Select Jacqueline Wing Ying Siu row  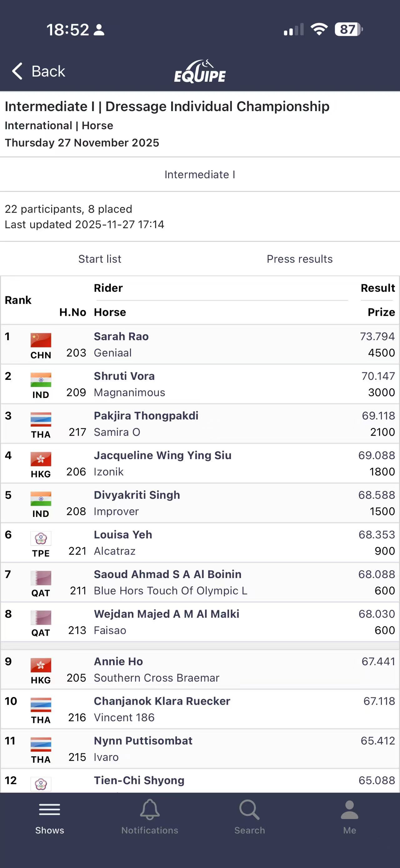162,455
